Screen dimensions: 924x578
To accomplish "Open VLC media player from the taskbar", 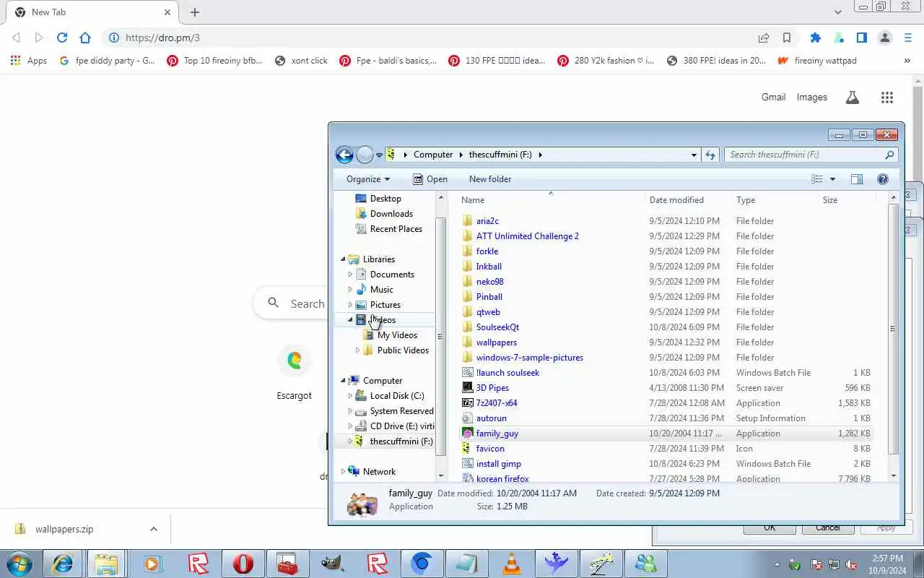I will click(x=512, y=564).
